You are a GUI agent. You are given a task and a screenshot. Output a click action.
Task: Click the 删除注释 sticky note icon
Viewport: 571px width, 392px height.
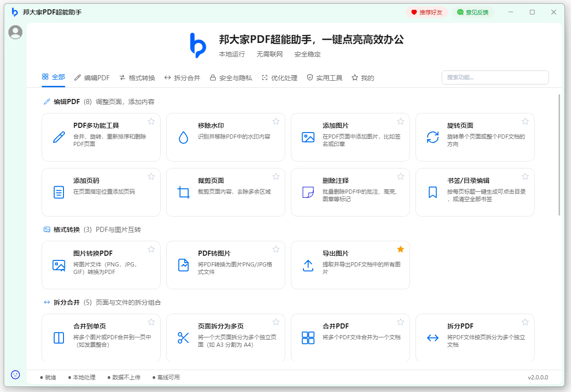(x=308, y=192)
